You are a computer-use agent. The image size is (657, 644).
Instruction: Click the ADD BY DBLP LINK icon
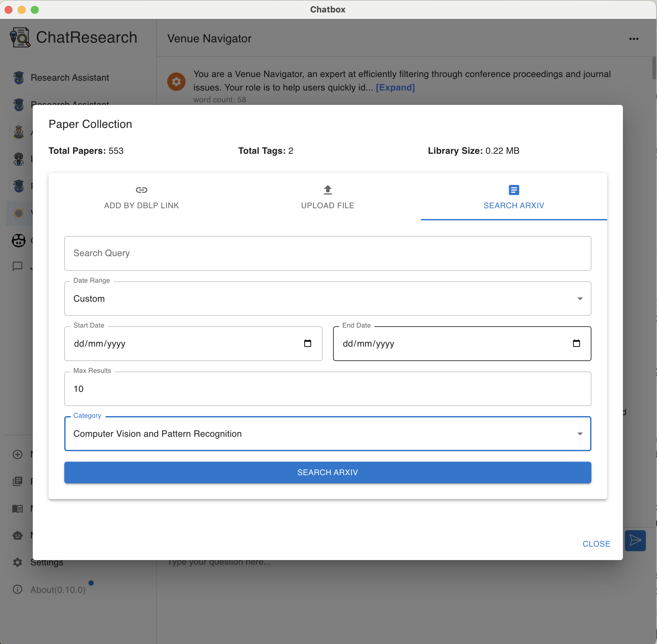pos(141,190)
